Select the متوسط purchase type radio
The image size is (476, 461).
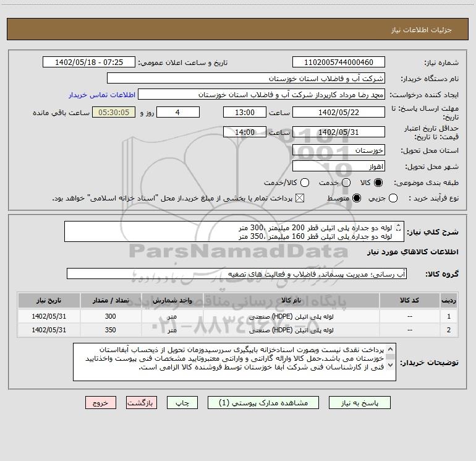[x=357, y=198]
